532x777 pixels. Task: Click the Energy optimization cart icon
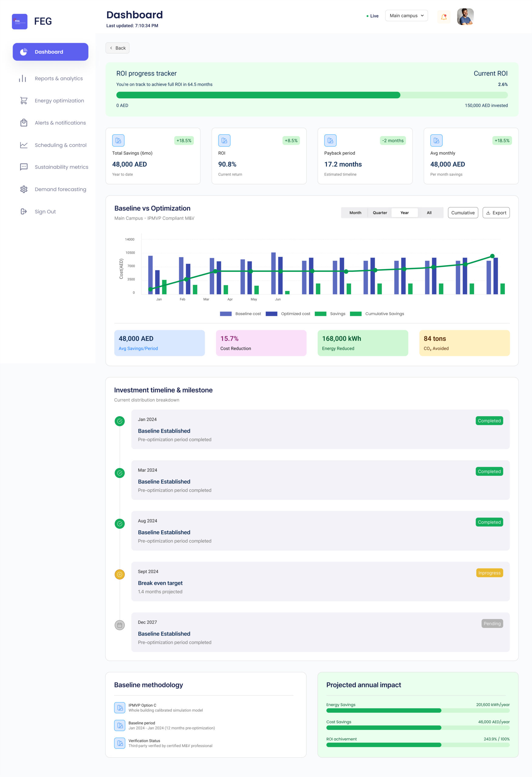coord(23,101)
